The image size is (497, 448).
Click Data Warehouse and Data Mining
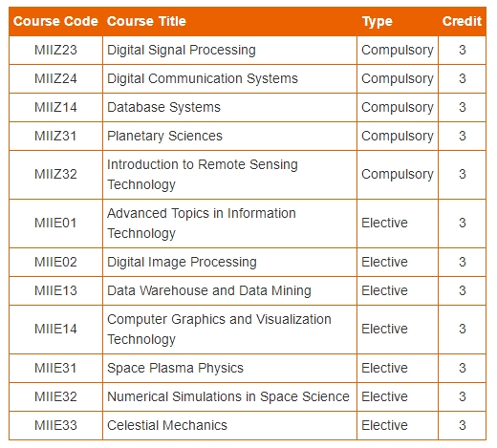[x=209, y=291]
